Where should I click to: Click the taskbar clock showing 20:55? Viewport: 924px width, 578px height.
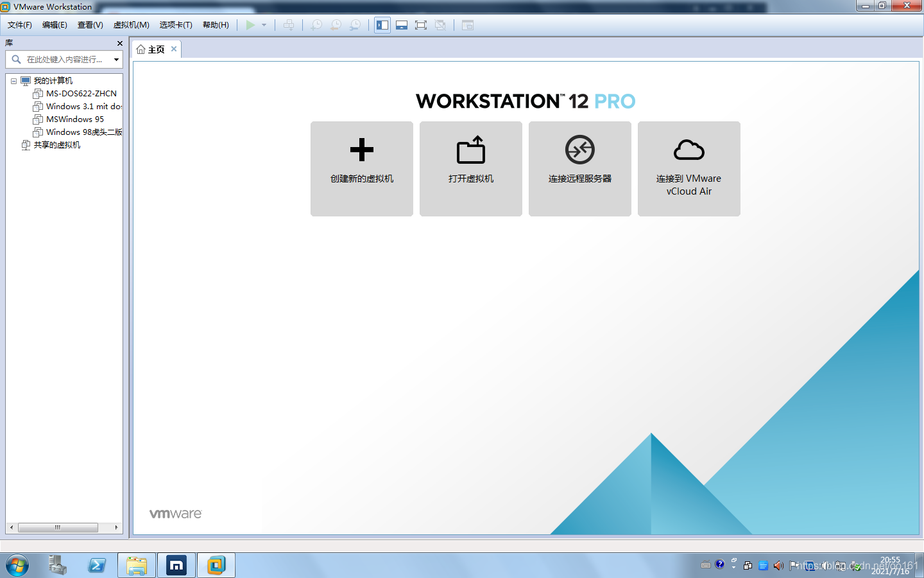[890, 566]
